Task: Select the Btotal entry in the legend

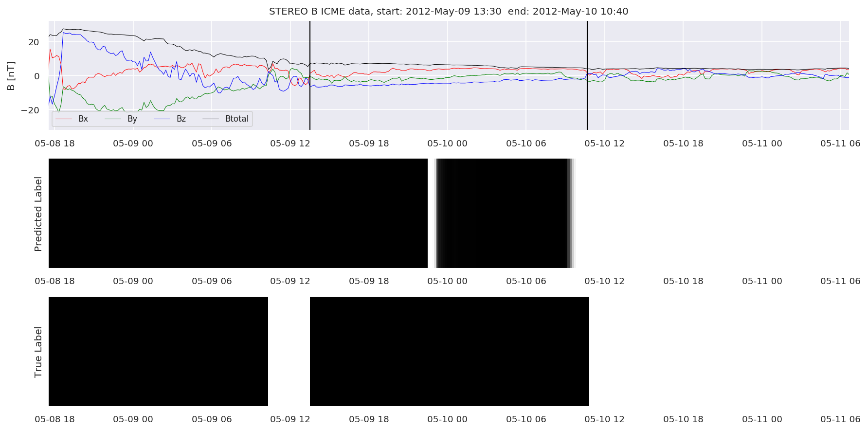Action: click(x=226, y=119)
